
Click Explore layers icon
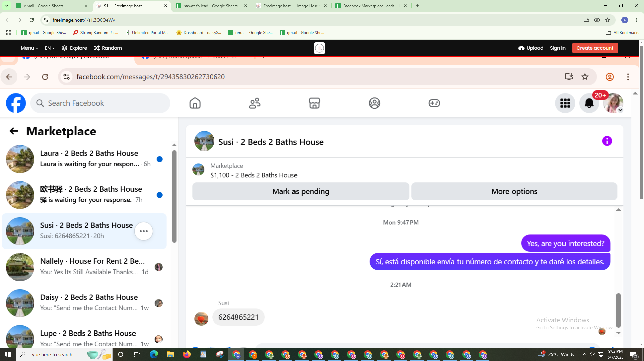(x=65, y=48)
